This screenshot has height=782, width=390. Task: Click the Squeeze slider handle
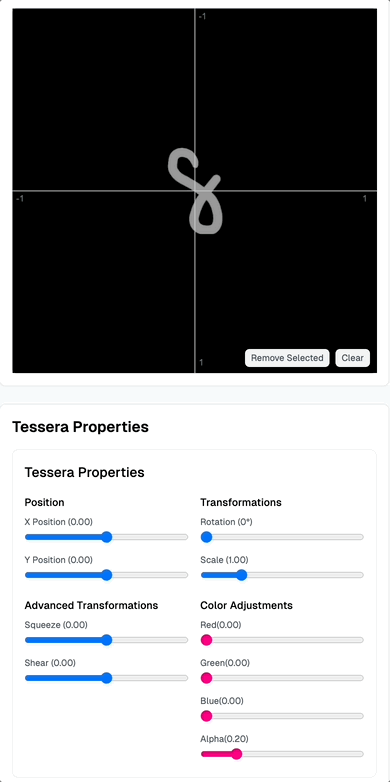[106, 640]
